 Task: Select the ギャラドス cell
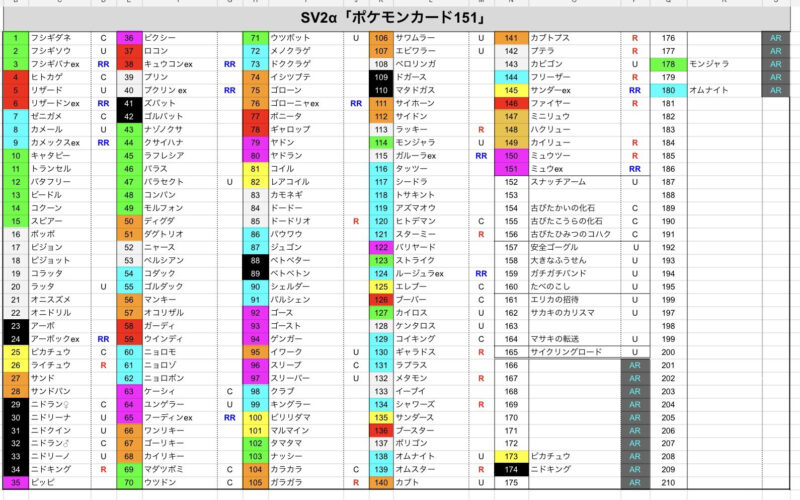[x=431, y=352]
